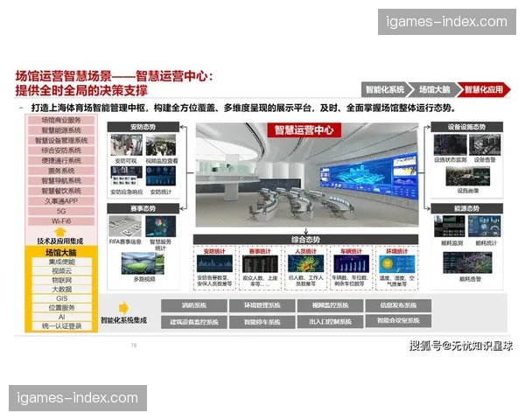The image size is (525, 420).
Task: Click the 视频云 box
Action: (x=62, y=270)
